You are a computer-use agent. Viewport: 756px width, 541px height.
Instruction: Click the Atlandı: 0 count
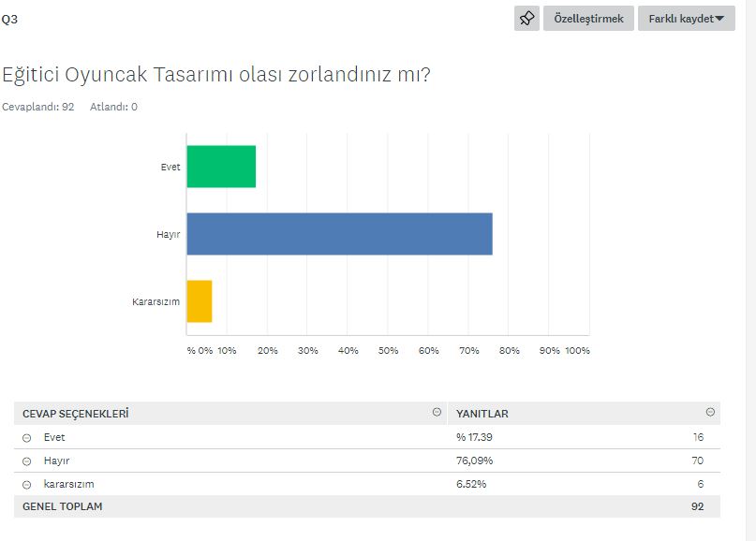coord(113,107)
